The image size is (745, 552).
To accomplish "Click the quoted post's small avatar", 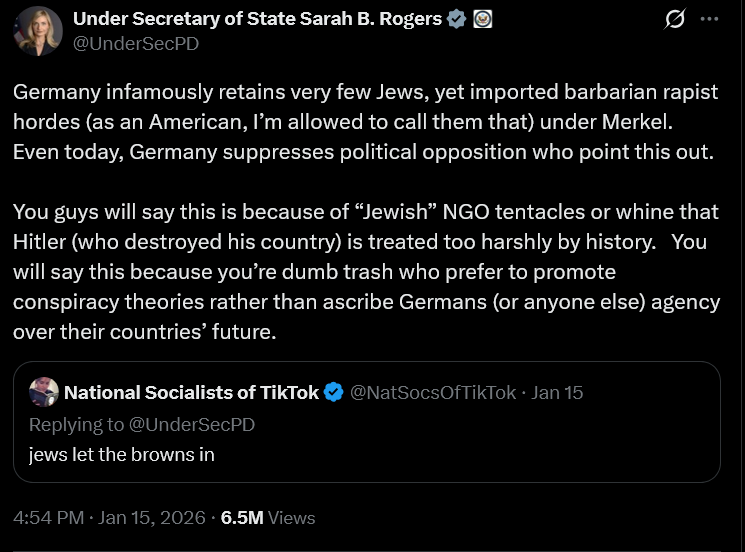I will tap(43, 392).
